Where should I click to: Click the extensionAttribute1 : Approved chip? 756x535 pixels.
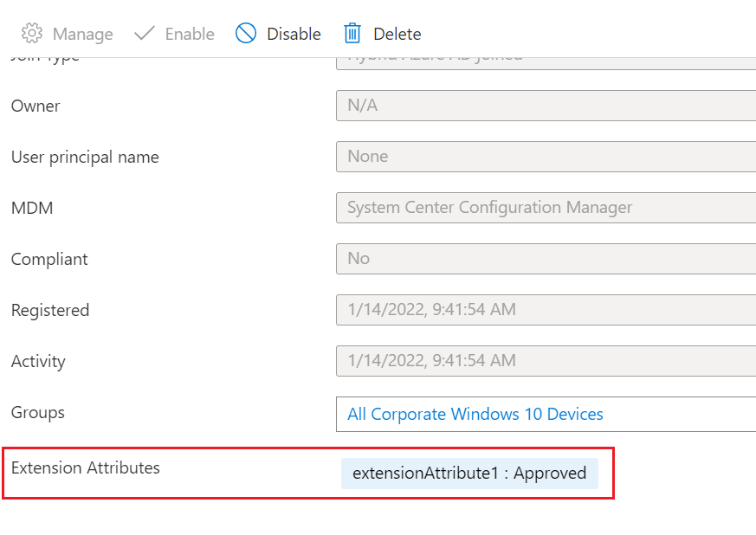(469, 474)
